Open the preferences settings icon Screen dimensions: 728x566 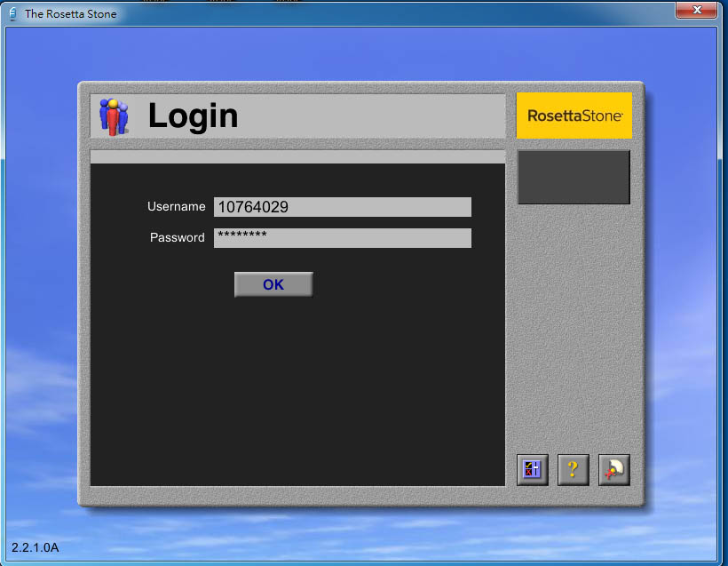(532, 469)
